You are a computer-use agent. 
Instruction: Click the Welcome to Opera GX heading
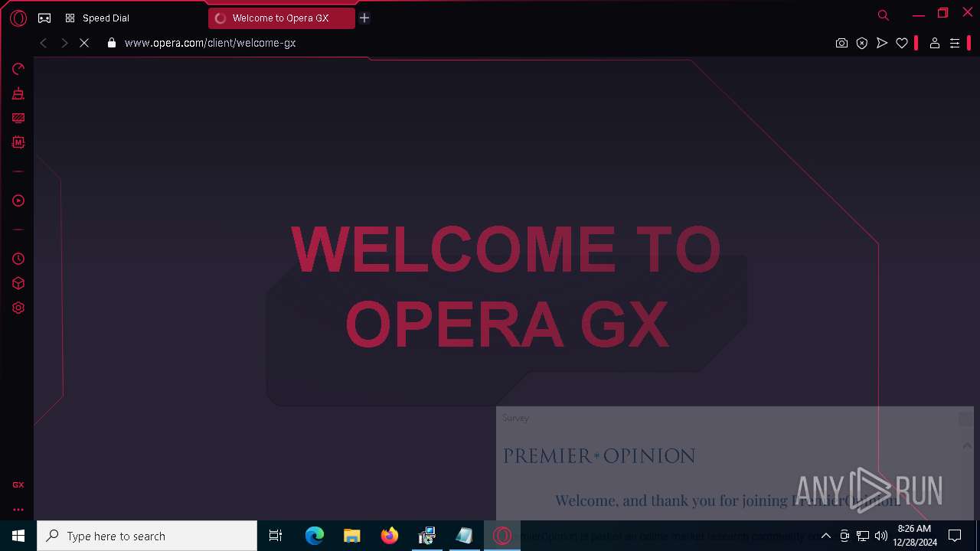(506, 286)
